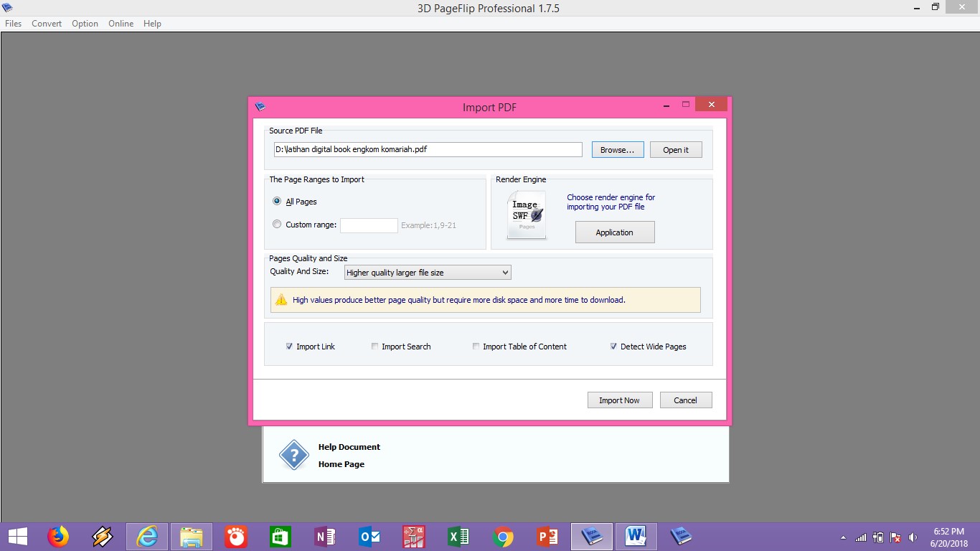Open the Option menu
This screenshot has width=980, height=551.
(85, 24)
